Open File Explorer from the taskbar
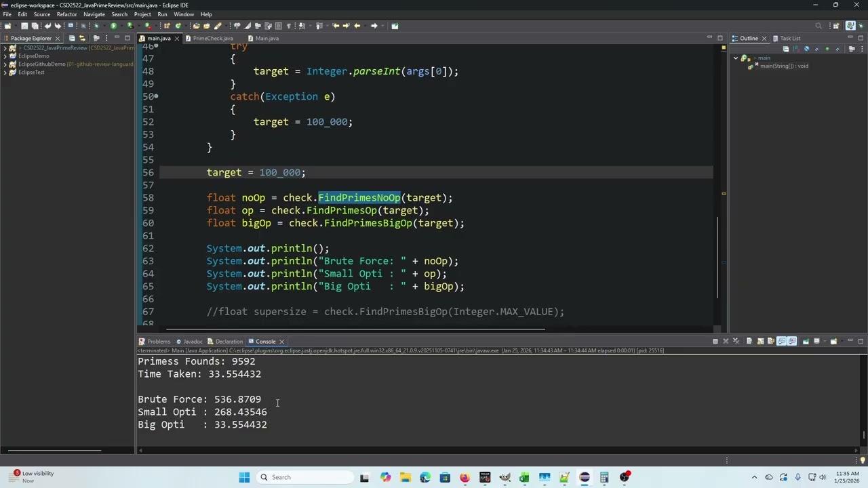This screenshot has width=868, height=488. [x=406, y=477]
